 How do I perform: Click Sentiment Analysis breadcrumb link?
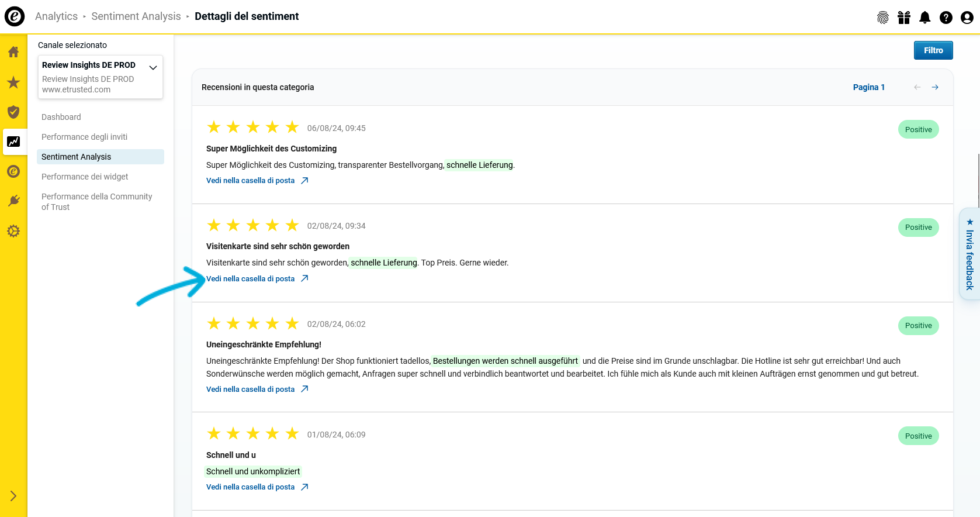coord(136,16)
